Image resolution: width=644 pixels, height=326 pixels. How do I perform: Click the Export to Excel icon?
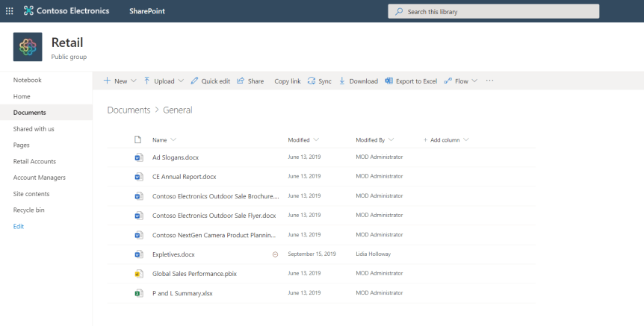click(388, 81)
